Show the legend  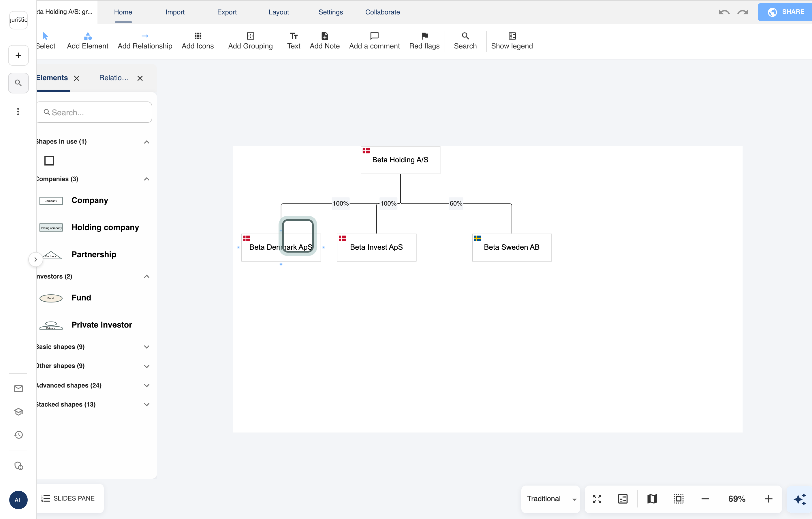coord(512,41)
